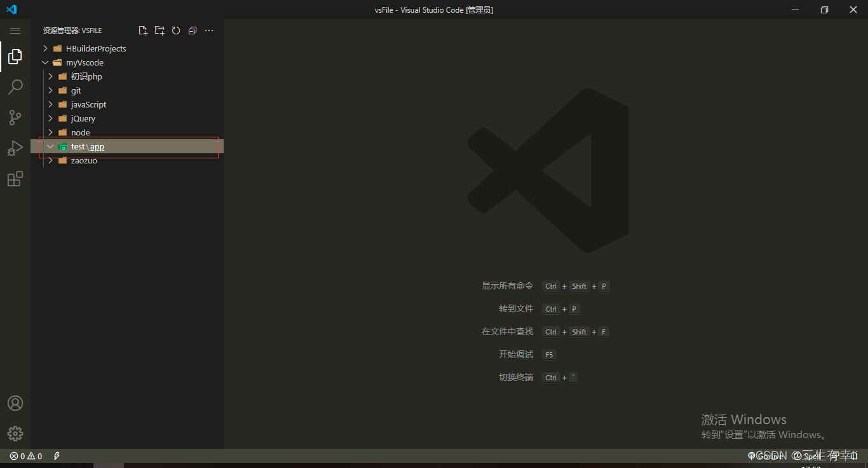The height and width of the screenshot is (468, 868).
Task: Select the javaScript folder name
Action: 89,104
